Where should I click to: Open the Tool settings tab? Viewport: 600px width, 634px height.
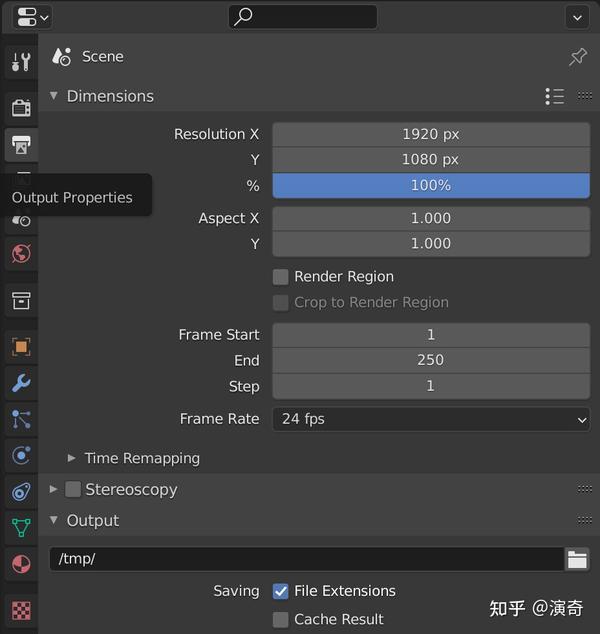pyautogui.click(x=20, y=62)
